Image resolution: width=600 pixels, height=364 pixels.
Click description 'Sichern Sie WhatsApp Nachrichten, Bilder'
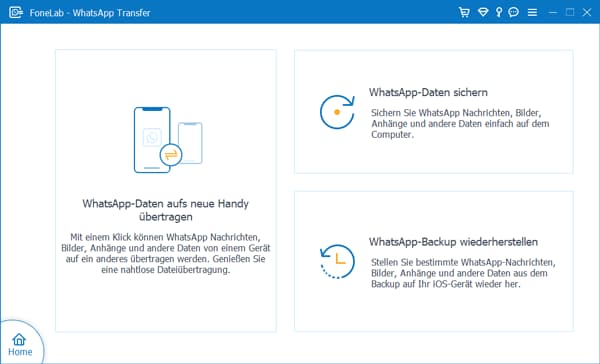pyautogui.click(x=460, y=124)
